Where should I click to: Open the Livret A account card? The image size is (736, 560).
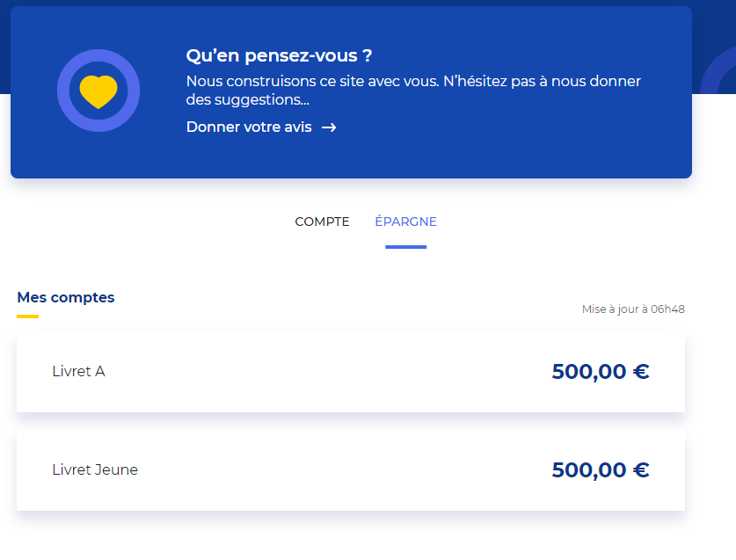tap(351, 372)
